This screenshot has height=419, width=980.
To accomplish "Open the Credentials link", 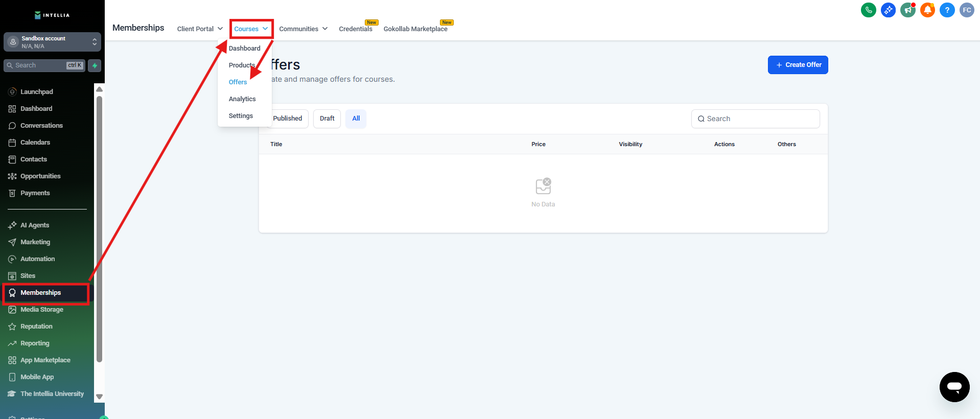I will click(356, 29).
